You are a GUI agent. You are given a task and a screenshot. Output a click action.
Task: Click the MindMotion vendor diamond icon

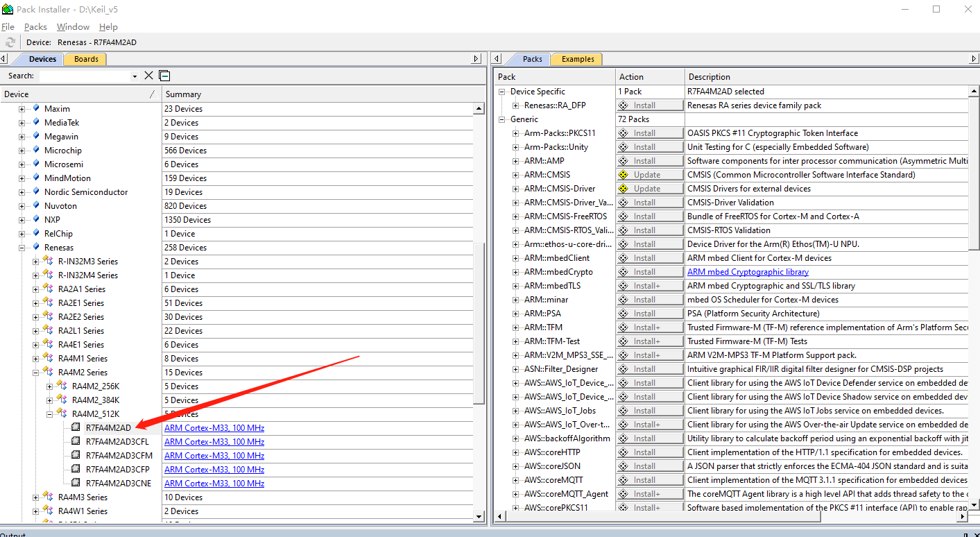[36, 178]
